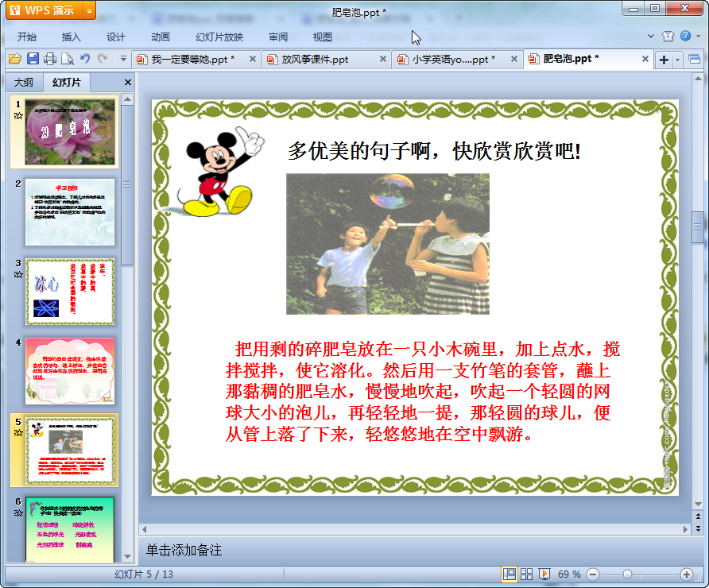Click the bubble-blowing children photo
The height and width of the screenshot is (588, 709).
pos(388,244)
